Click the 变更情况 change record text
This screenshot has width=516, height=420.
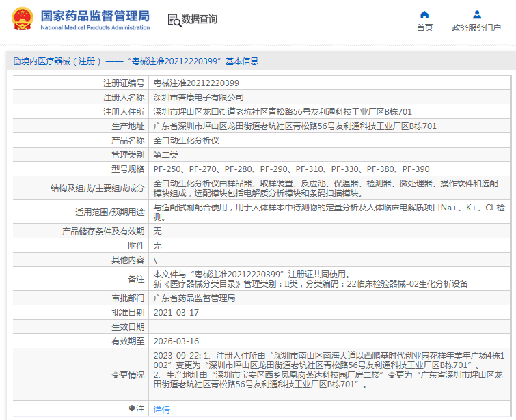(329, 369)
